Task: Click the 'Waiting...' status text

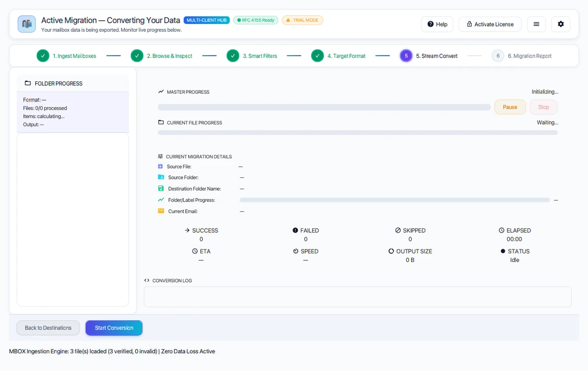Action: click(547, 123)
